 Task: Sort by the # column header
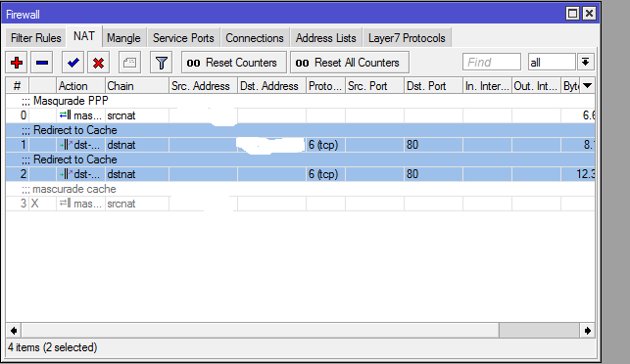coord(17,86)
